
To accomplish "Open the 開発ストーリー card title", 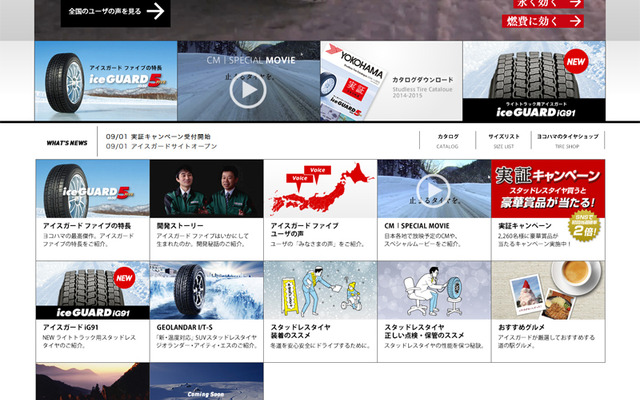I will 180,226.
